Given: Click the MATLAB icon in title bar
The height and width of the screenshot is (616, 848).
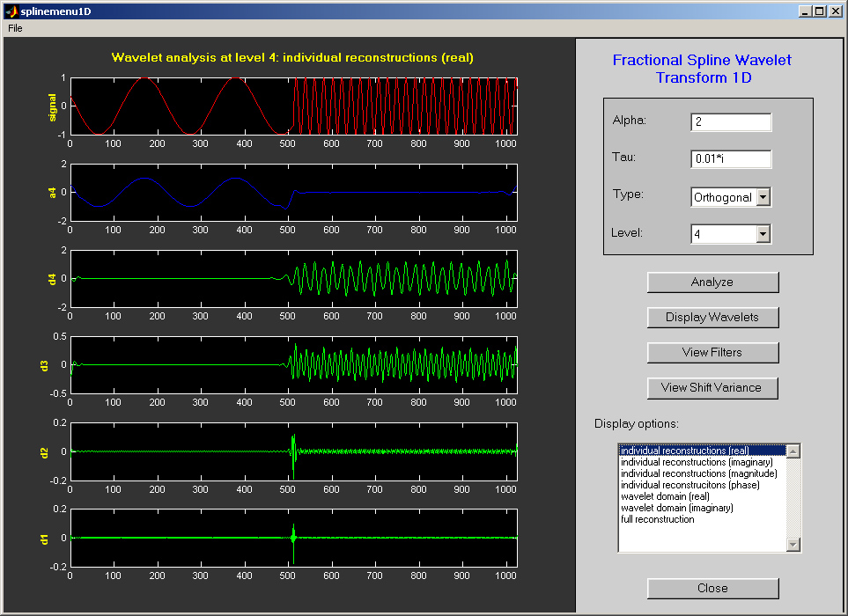Looking at the screenshot, I should pos(11,11).
